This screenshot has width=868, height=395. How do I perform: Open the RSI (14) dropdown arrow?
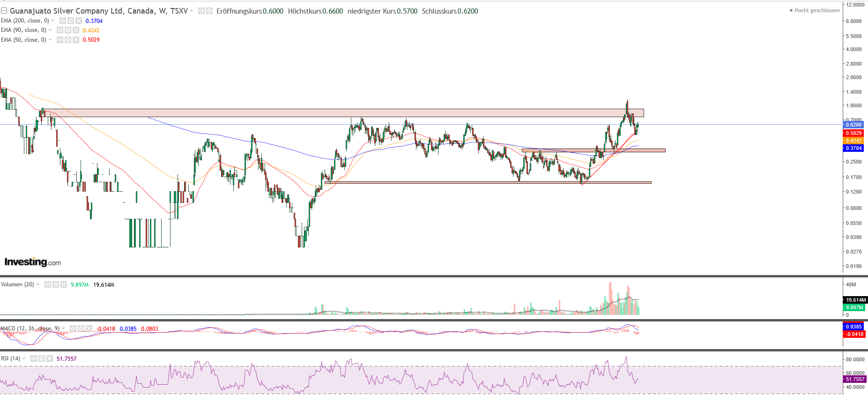click(24, 358)
